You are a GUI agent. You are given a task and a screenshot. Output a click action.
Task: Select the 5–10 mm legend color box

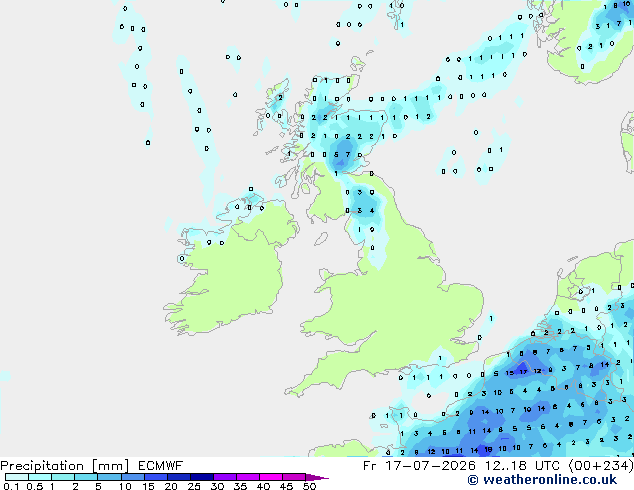coord(109,477)
